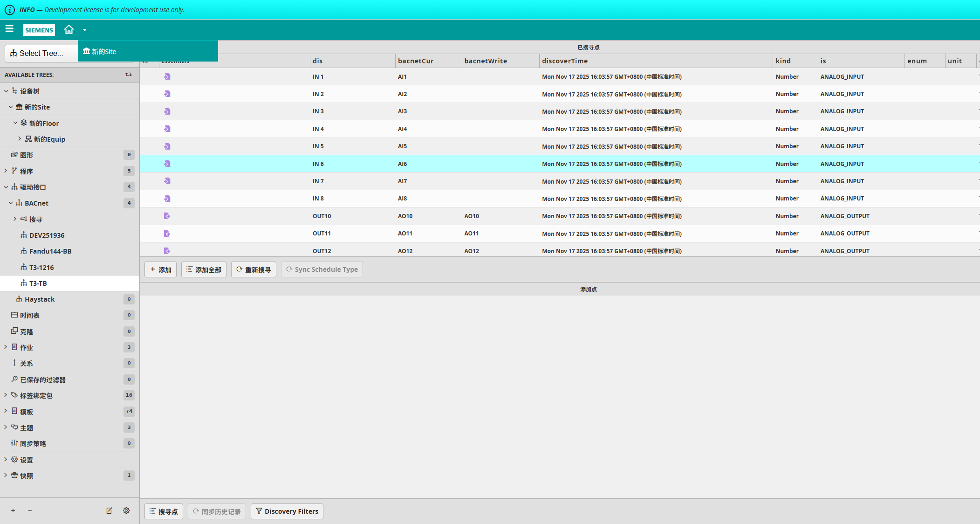
Task: Click the minus icon at sidebar bottom
Action: pos(30,510)
